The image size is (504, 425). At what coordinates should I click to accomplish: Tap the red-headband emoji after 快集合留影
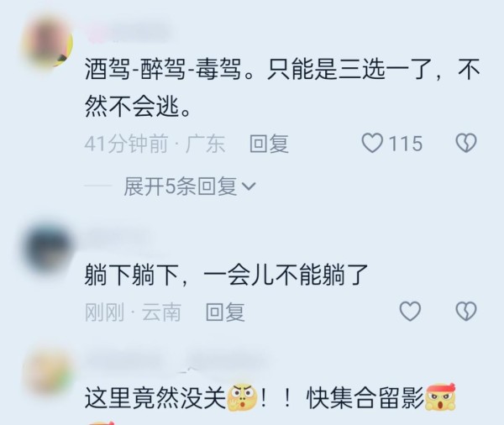coord(440,396)
